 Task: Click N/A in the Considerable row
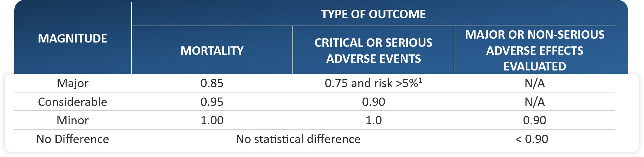point(535,102)
